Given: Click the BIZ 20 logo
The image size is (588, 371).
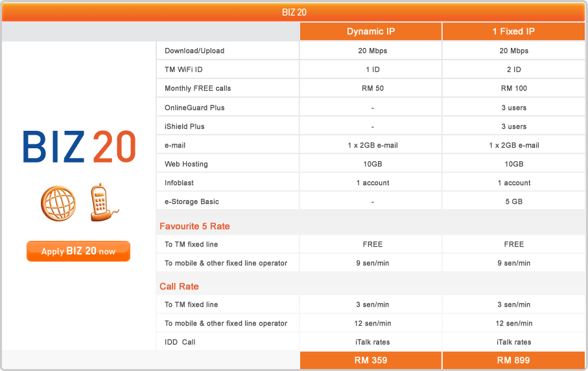Looking at the screenshot, I should point(79,146).
